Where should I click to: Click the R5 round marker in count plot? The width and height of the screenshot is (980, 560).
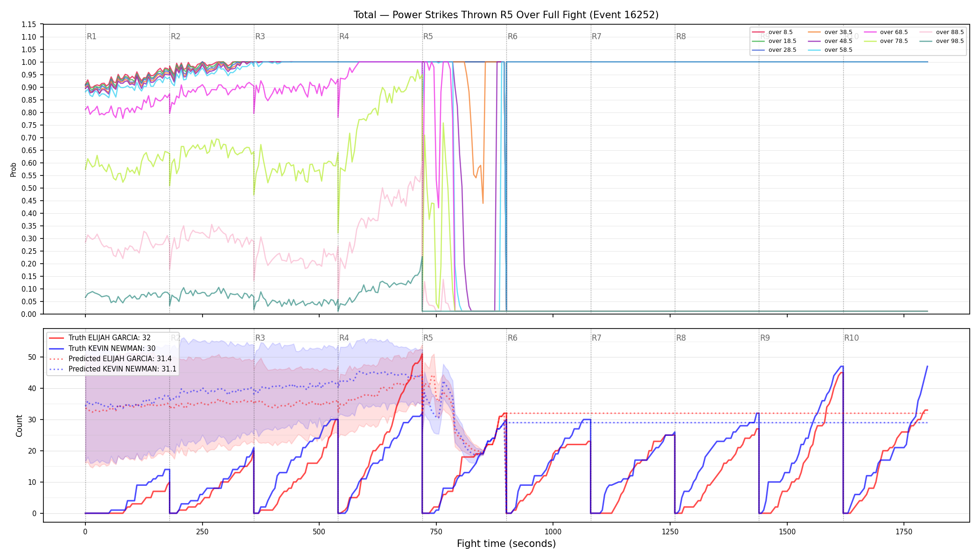point(428,338)
